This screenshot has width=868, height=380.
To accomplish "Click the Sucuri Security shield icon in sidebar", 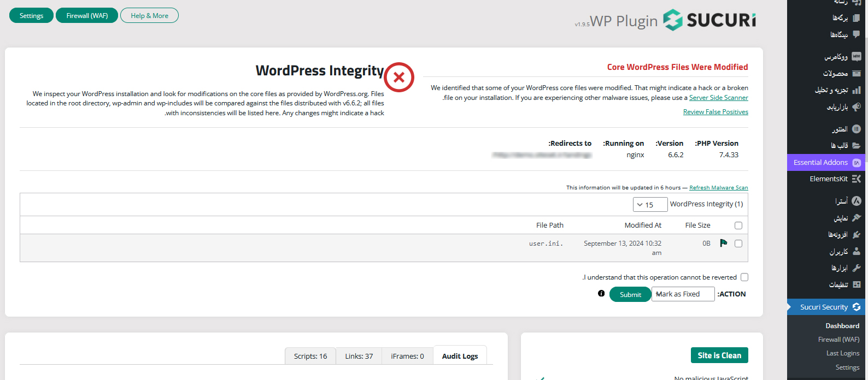I will tap(857, 307).
